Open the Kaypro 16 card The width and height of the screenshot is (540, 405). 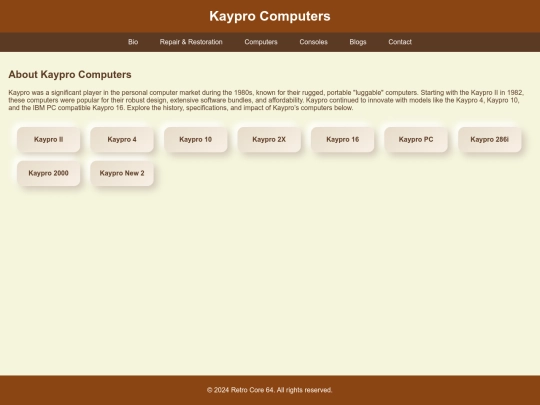tap(343, 139)
